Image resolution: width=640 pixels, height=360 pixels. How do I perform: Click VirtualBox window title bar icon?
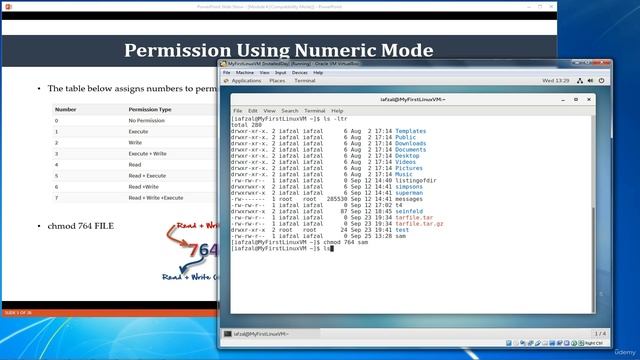click(223, 64)
